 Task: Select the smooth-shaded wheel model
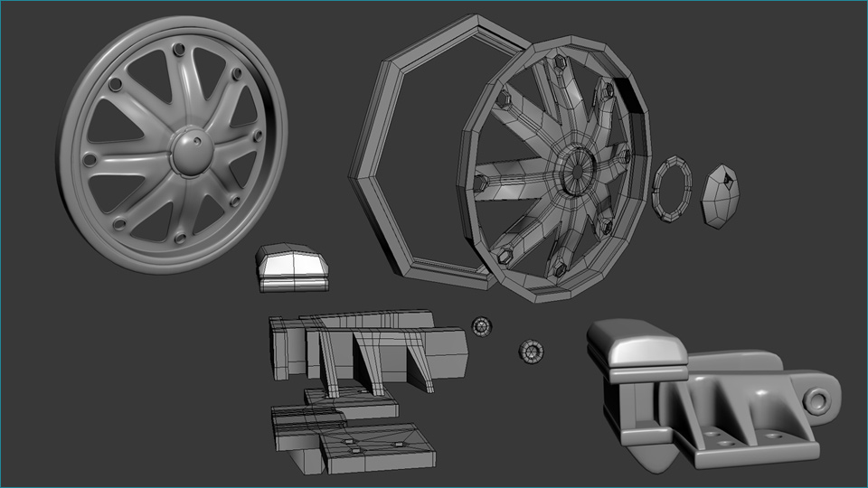click(x=171, y=144)
